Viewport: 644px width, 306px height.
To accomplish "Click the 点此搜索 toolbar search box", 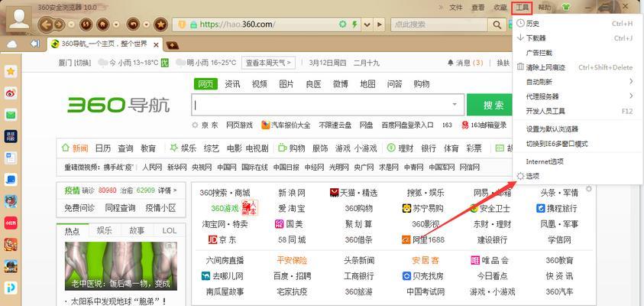I will 439,24.
